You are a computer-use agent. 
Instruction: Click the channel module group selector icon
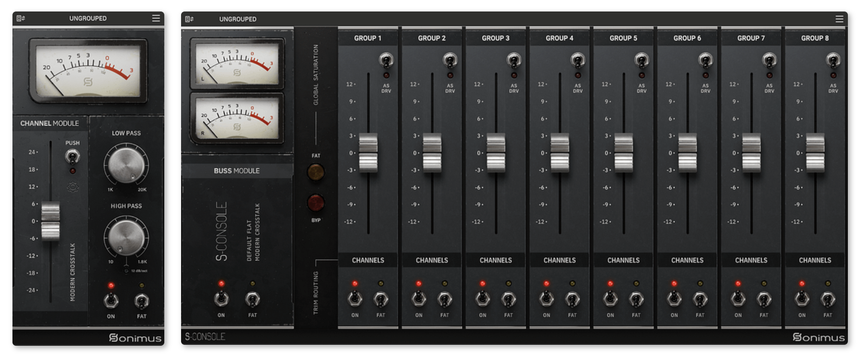click(21, 18)
